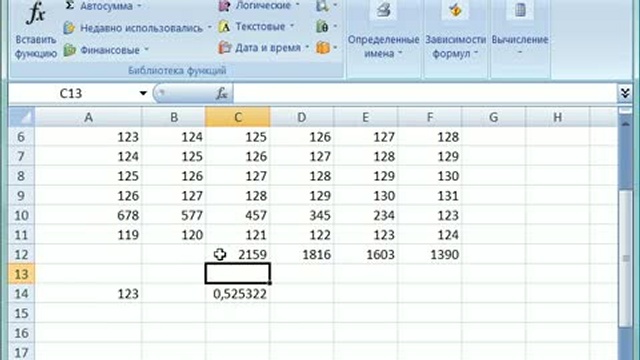Click into the formula bar input area
Viewport: 640px width, 360px height.
tap(424, 93)
